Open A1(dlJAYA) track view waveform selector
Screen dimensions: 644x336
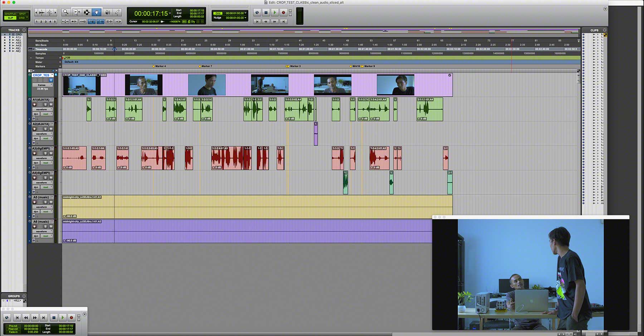tap(43, 109)
